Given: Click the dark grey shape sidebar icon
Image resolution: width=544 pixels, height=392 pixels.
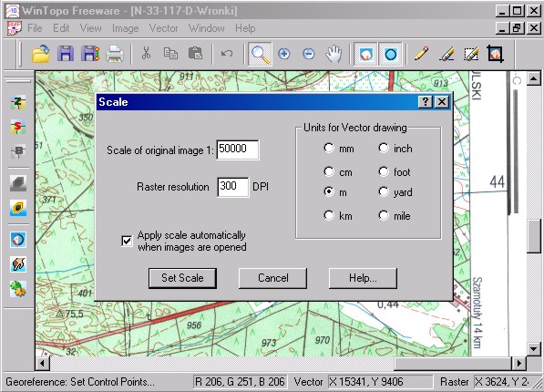Looking at the screenshot, I should pyautogui.click(x=18, y=183).
